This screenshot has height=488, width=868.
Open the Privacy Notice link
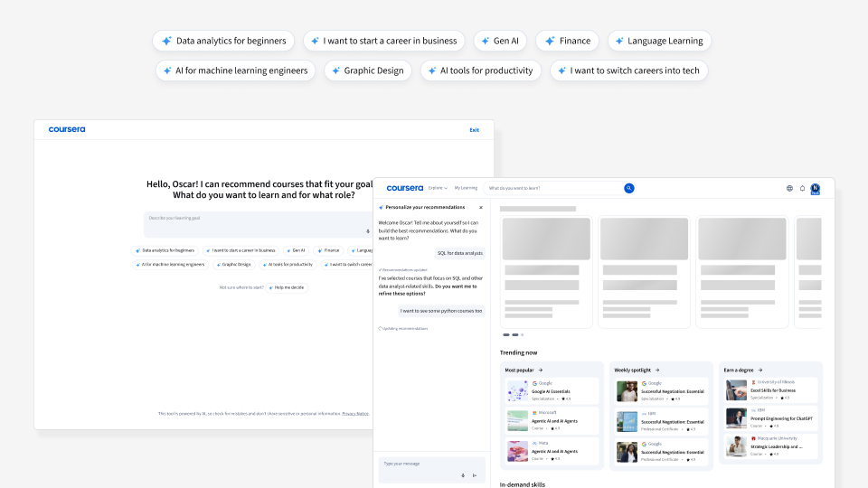pyautogui.click(x=355, y=413)
